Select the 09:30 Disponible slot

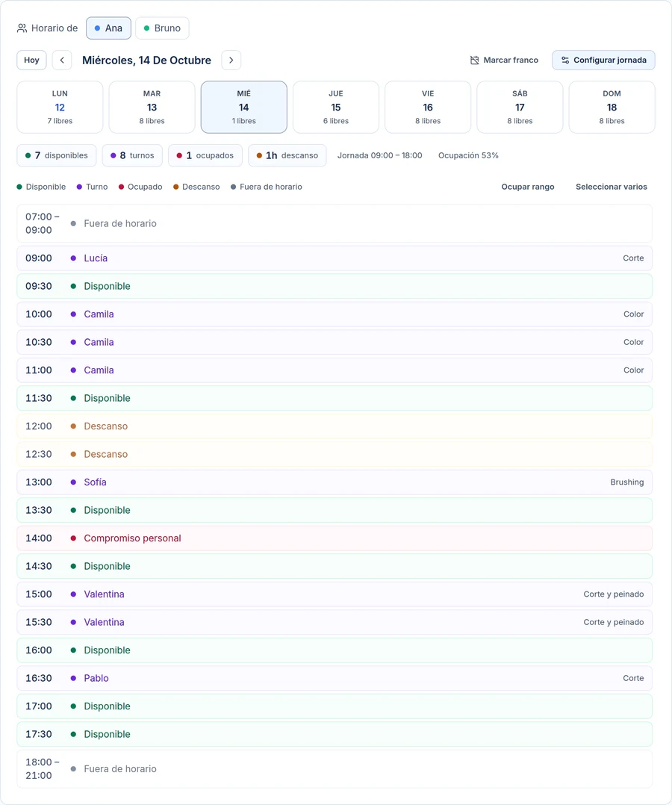pyautogui.click(x=335, y=286)
